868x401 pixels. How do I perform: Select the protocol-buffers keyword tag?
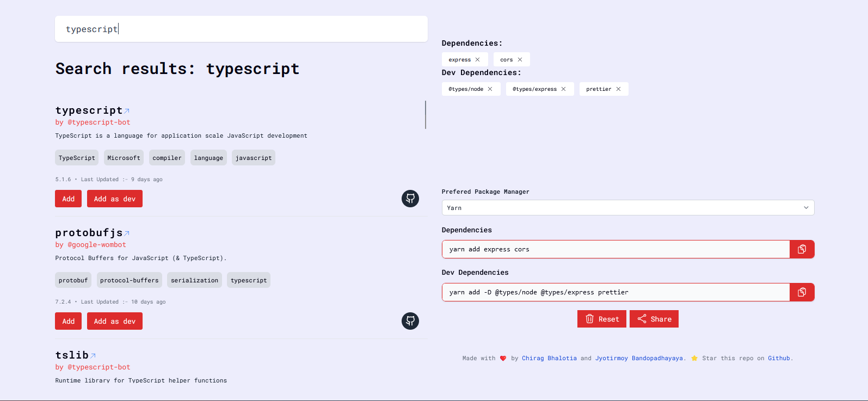pos(130,280)
